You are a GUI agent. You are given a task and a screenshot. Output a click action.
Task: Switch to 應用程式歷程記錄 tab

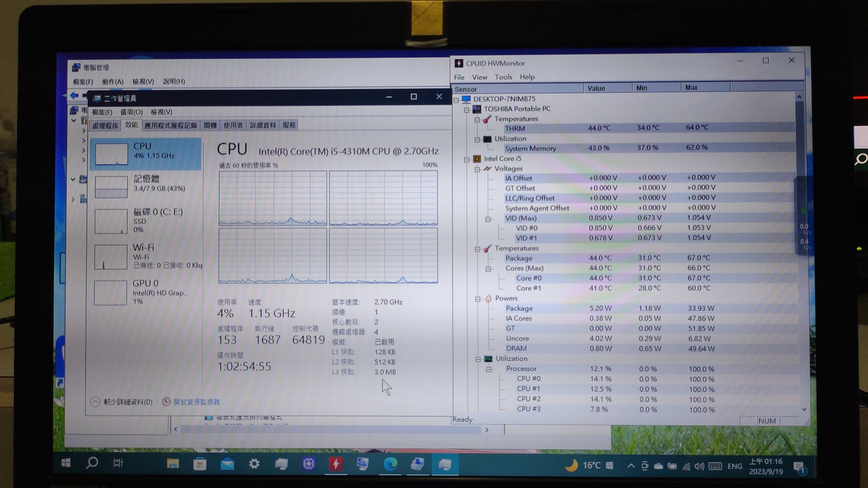171,125
